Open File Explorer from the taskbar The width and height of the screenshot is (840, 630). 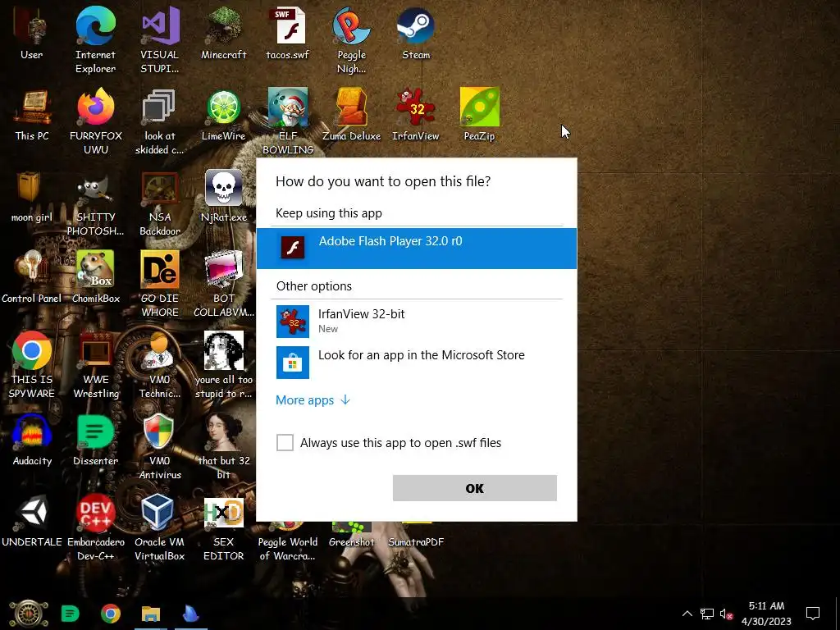pyautogui.click(x=151, y=614)
